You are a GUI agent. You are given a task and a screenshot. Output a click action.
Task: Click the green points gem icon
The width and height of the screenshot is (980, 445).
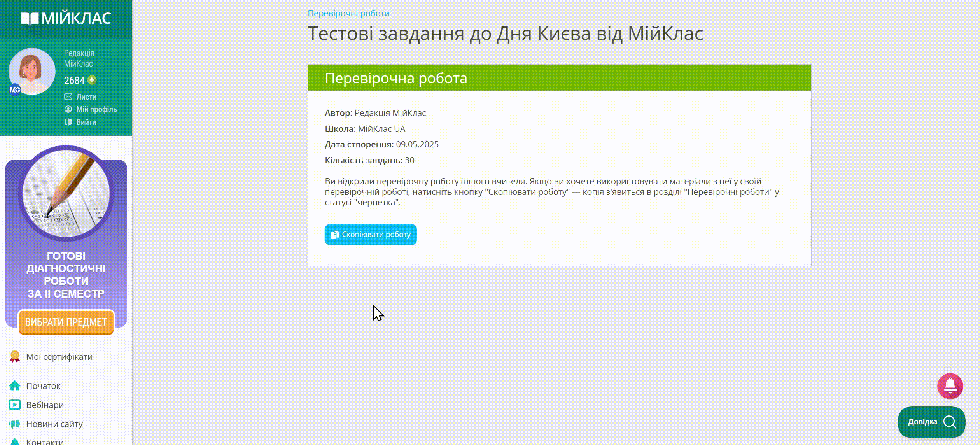point(92,80)
